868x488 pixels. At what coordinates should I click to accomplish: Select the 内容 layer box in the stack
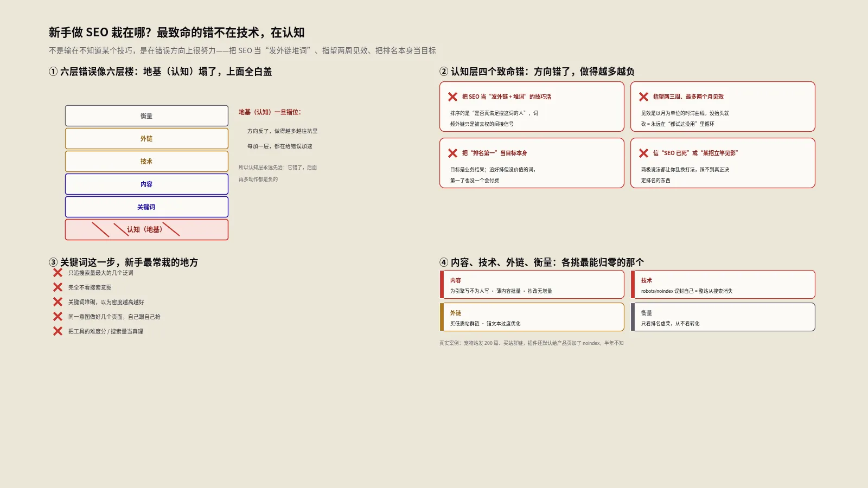[146, 184]
